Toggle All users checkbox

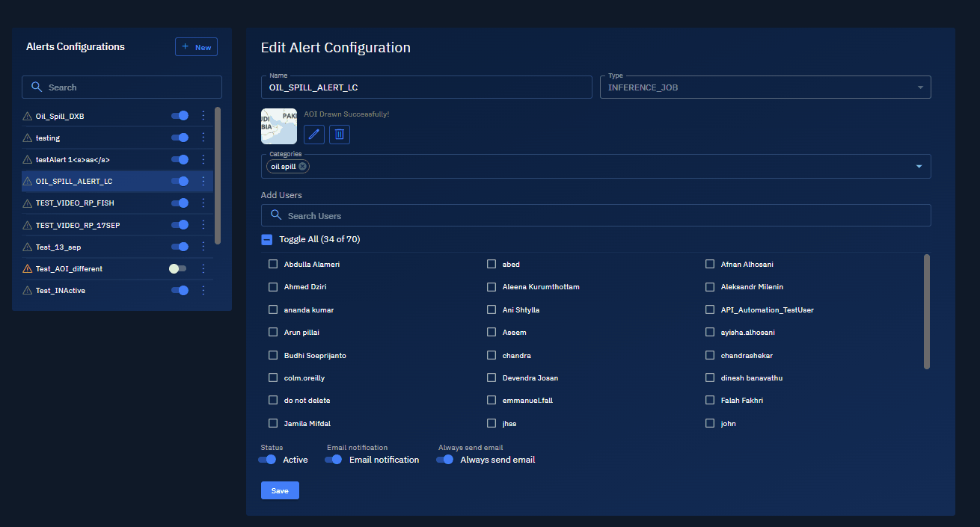pos(267,239)
